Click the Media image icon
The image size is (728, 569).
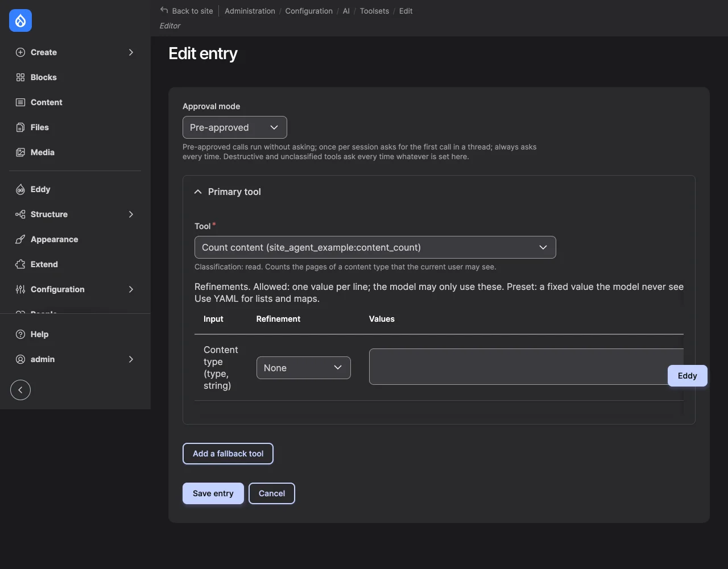(20, 152)
